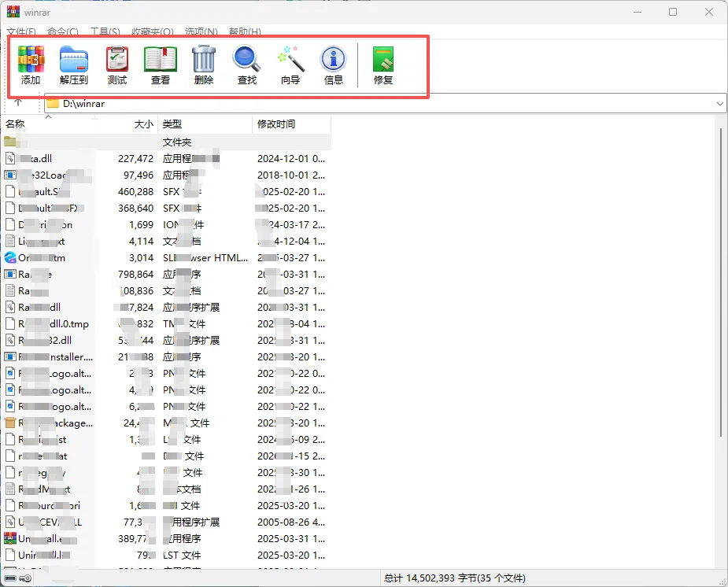Select the 'dll.0.tmp' file name

point(54,323)
